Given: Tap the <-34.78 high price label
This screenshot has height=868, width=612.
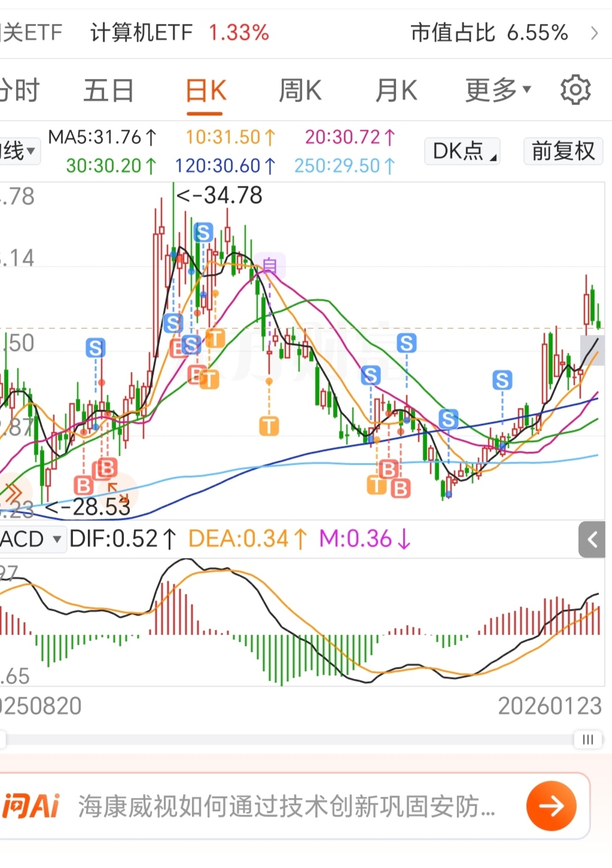Looking at the screenshot, I should tap(219, 195).
